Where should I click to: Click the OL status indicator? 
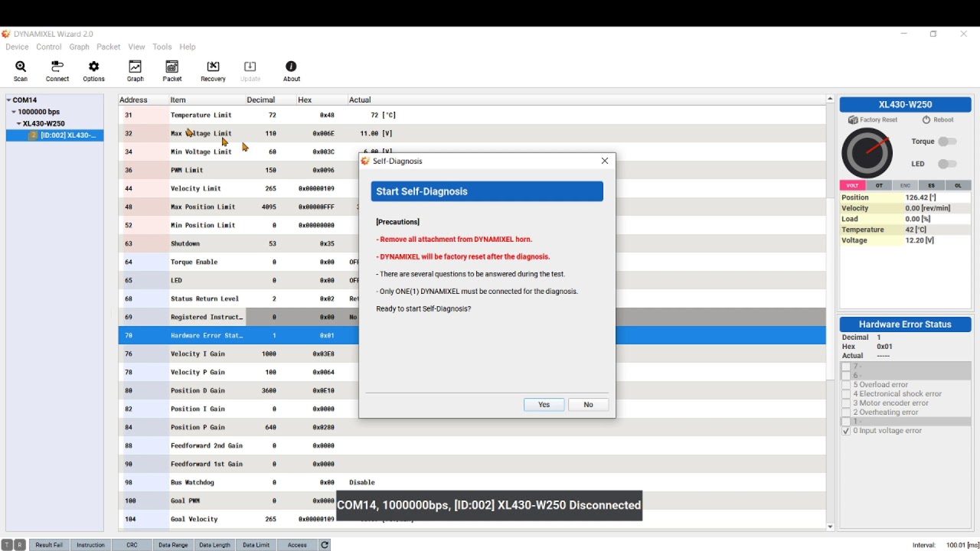point(958,185)
